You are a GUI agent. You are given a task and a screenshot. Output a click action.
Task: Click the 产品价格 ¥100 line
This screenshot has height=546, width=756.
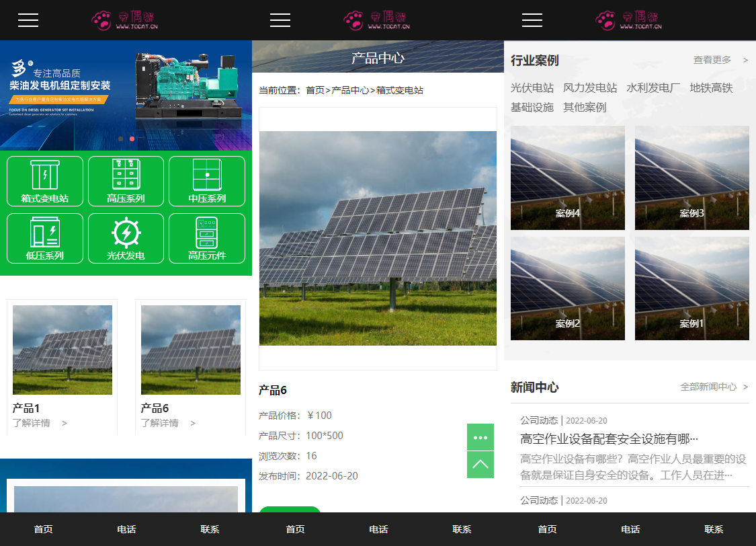(x=295, y=416)
